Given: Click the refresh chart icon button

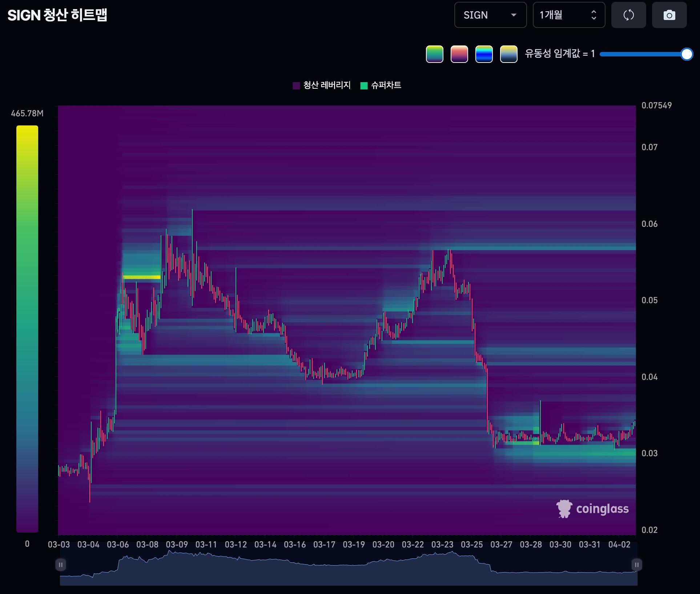Looking at the screenshot, I should coord(628,15).
